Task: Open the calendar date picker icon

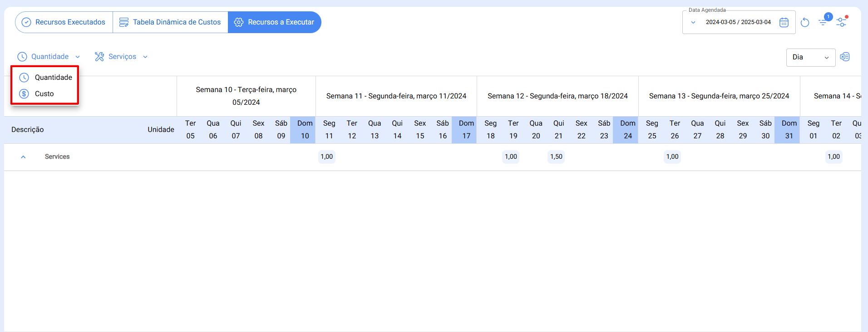Action: 784,22
